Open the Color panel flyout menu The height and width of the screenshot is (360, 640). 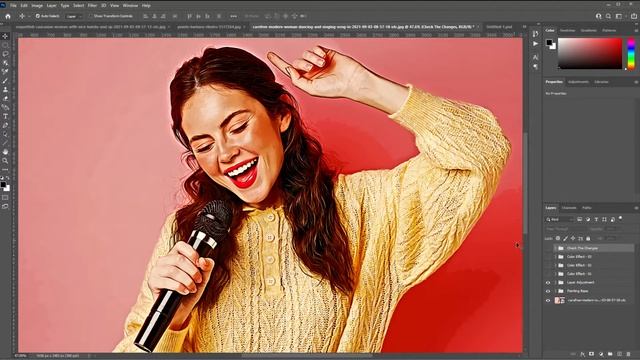[x=636, y=31]
